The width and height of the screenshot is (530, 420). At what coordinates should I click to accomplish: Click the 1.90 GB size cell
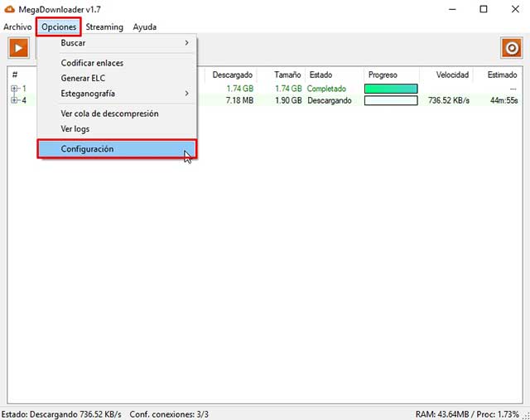click(288, 100)
